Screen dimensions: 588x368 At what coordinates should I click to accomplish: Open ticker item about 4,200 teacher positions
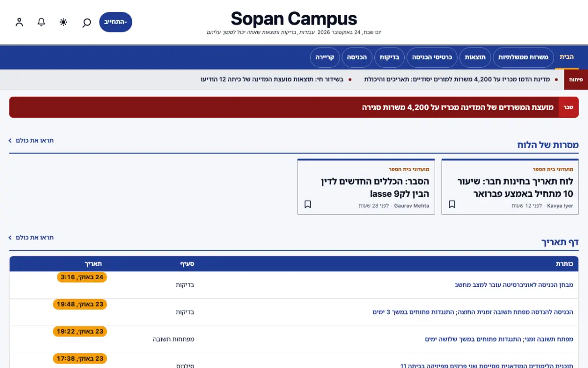tap(457, 79)
